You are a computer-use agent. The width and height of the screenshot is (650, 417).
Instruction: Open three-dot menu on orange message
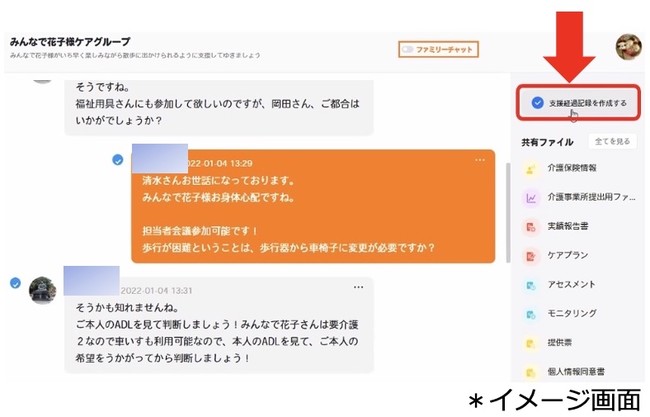click(x=480, y=160)
